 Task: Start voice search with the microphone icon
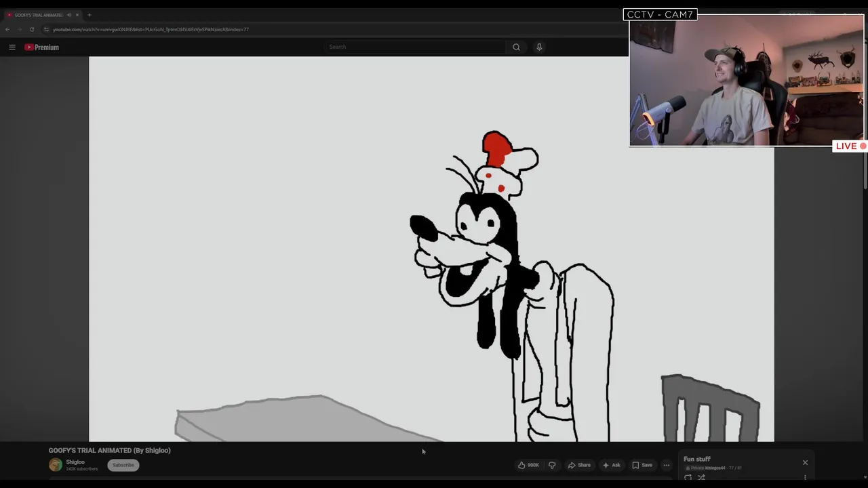[539, 47]
